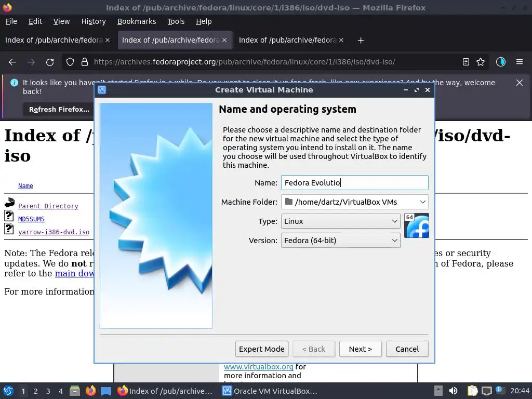Image resolution: width=532 pixels, height=399 pixels.
Task: Open the History menu
Action: (x=94, y=21)
